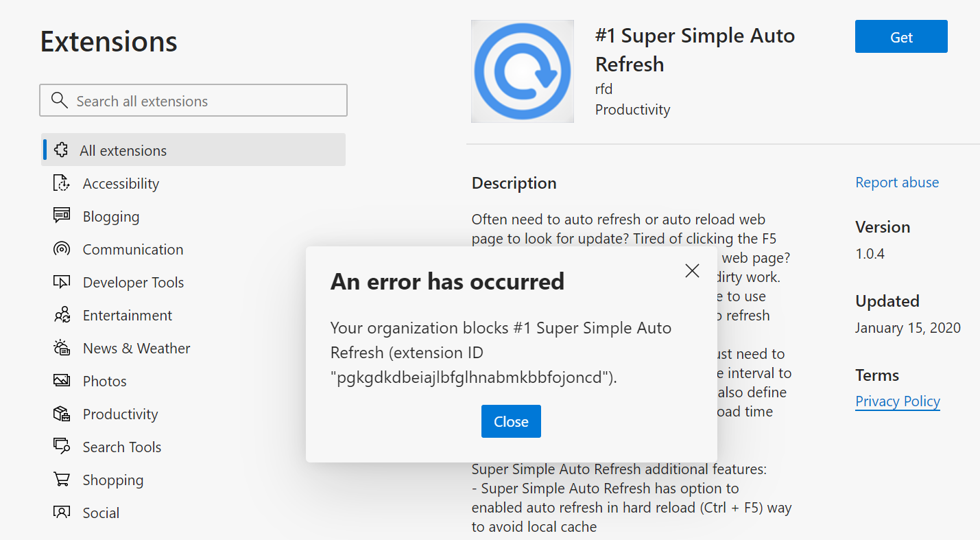The width and height of the screenshot is (980, 540).
Task: Open the Blogging category
Action: pos(111,216)
